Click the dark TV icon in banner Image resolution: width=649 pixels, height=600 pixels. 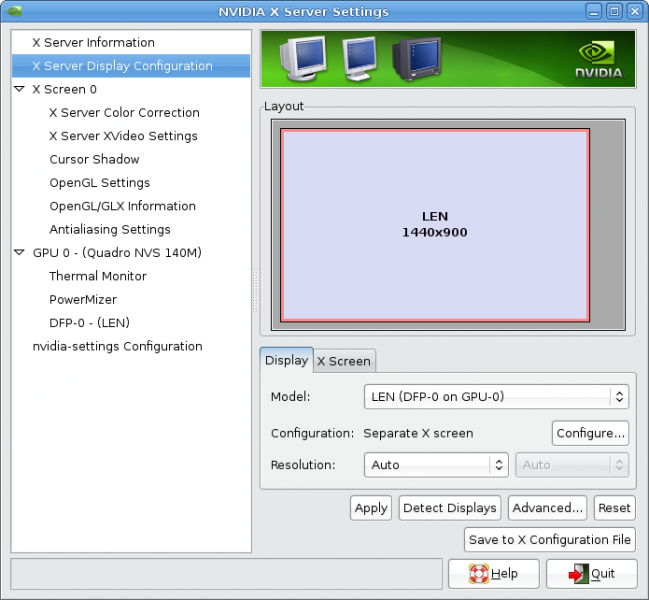click(x=416, y=58)
